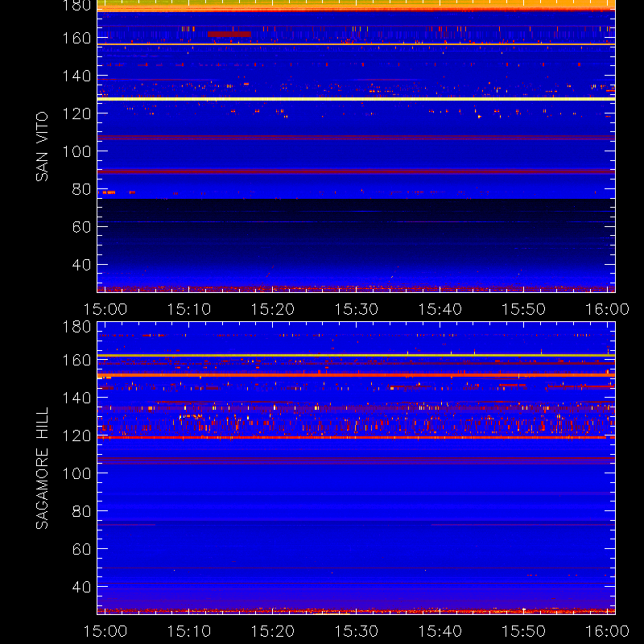Viewport: 644px width, 644px height.
Task: Click 15:00 time label under SAGAMORE HILL plot
Action: coord(105,631)
